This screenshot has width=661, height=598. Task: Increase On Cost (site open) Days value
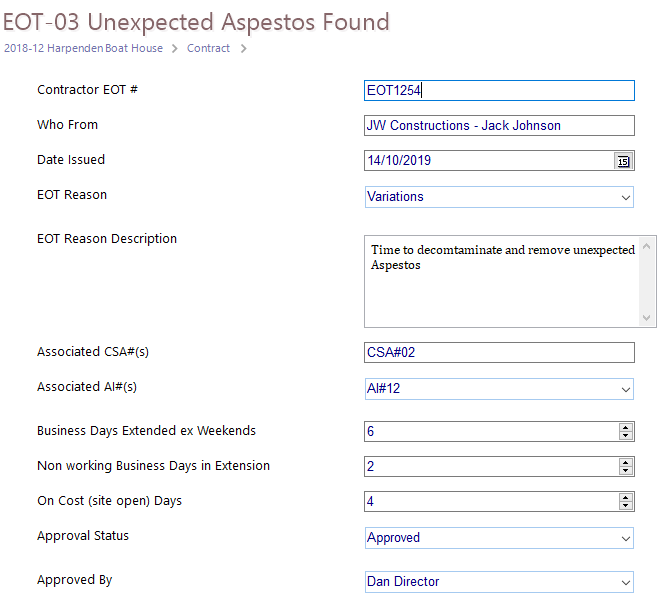pos(626,497)
